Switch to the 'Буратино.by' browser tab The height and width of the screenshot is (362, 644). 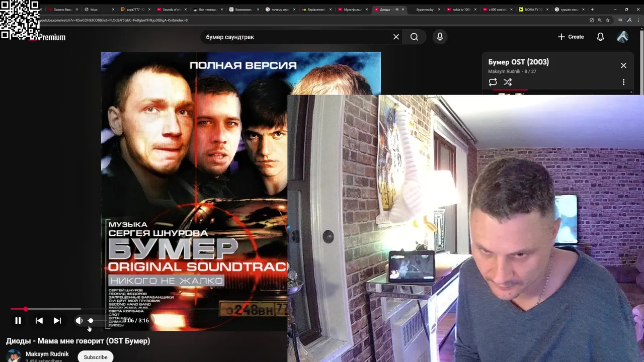[x=425, y=10]
